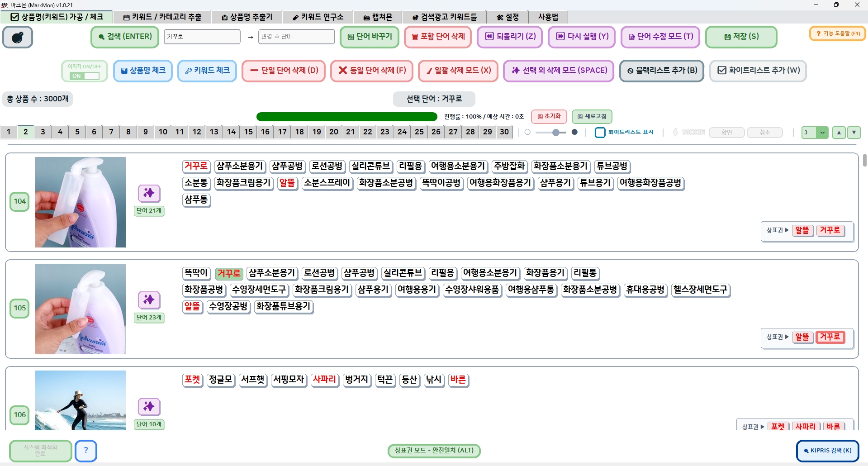Click 초기화 reset button
This screenshot has width=868, height=466.
(x=549, y=116)
